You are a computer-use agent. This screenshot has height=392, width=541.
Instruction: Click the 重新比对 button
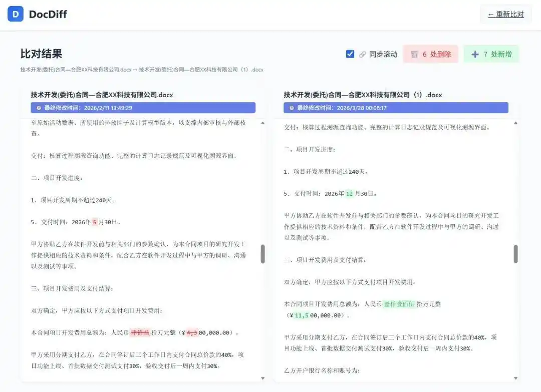click(505, 14)
